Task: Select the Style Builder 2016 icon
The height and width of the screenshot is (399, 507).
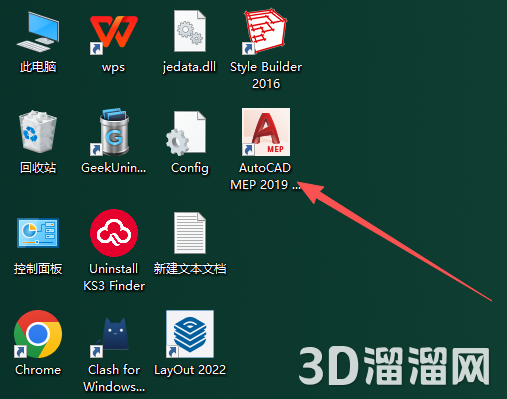Action: 265,31
